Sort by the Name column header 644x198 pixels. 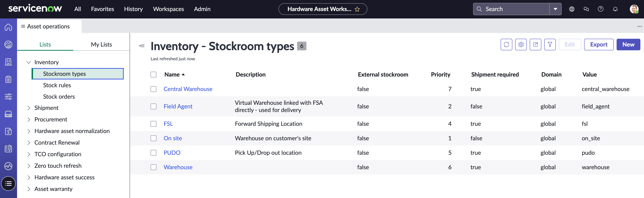172,75
